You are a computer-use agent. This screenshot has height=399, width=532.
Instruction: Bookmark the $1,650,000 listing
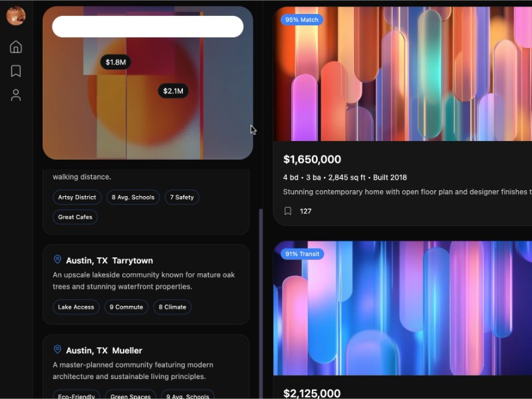288,211
